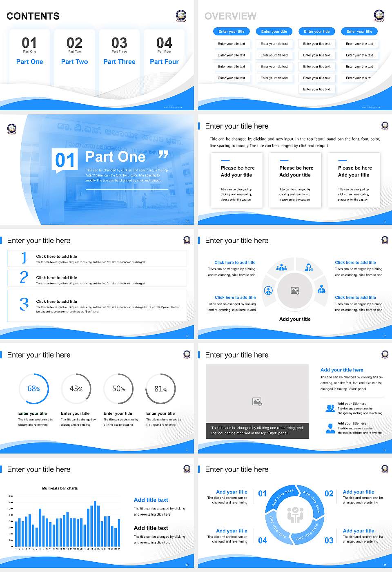This screenshot has height=572, width=392.
Task: Click the single person icon beside lower 'Add your title here'
Action: click(x=330, y=428)
